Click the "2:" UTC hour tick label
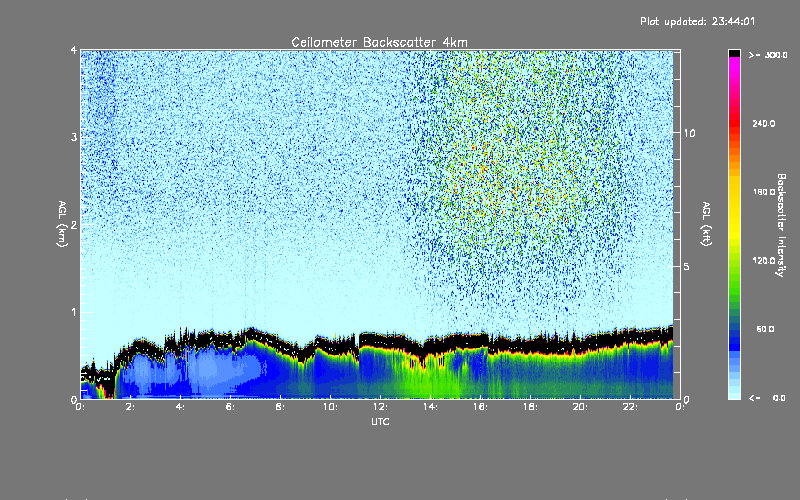 (x=130, y=407)
